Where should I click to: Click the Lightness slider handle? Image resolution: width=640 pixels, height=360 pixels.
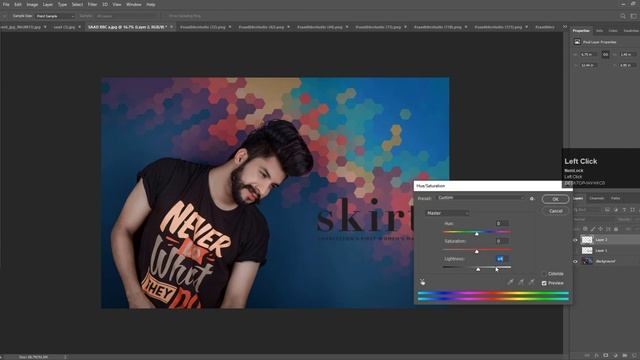pyautogui.click(x=478, y=269)
